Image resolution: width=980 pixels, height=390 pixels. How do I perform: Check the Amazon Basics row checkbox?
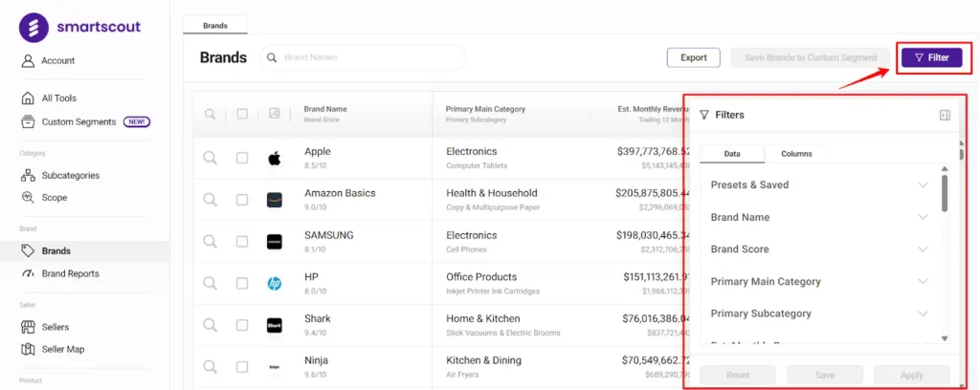pyautogui.click(x=242, y=200)
